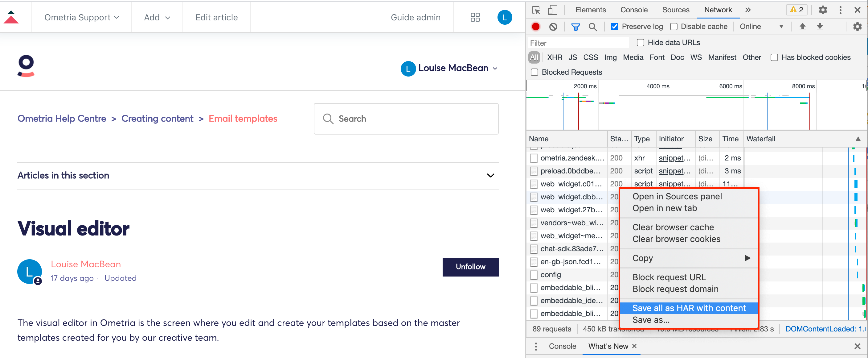Open Louise MacBean author link
This screenshot has height=358, width=868.
(x=86, y=264)
